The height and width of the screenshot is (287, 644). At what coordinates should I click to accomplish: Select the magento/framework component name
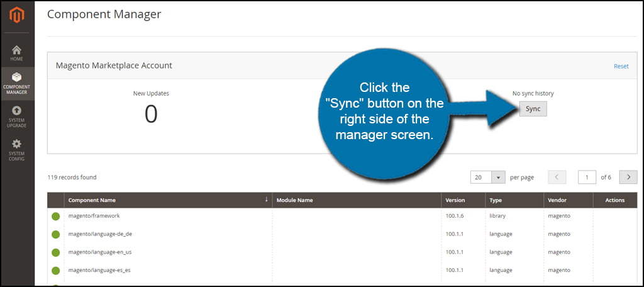click(x=94, y=216)
